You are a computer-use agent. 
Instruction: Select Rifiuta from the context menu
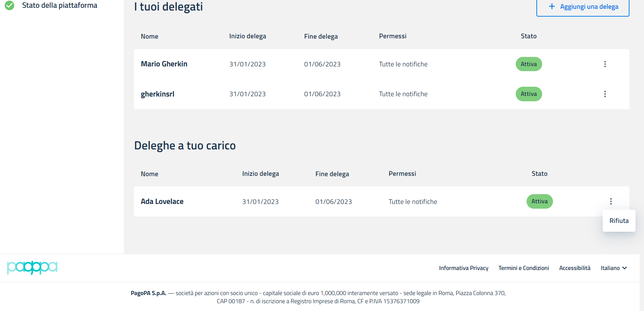coord(619,221)
